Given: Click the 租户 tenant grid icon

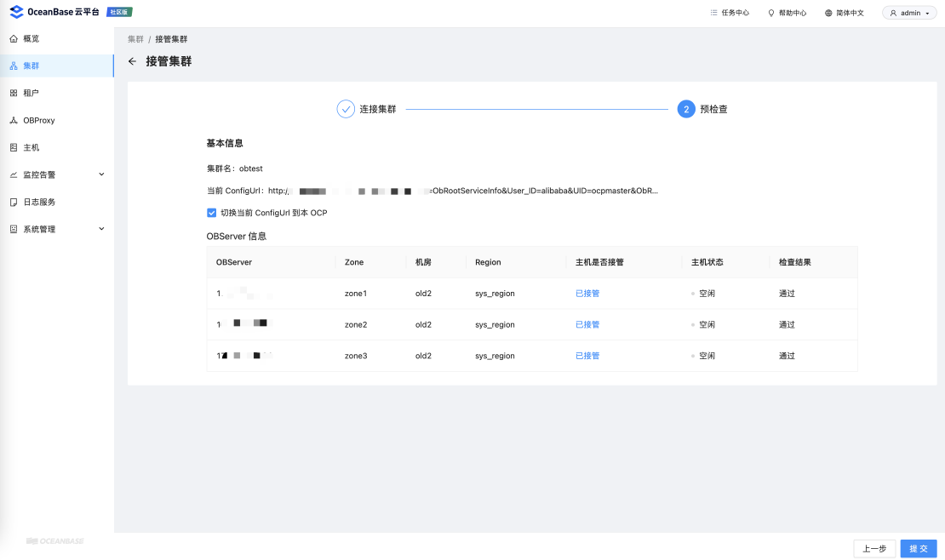Looking at the screenshot, I should pyautogui.click(x=14, y=93).
